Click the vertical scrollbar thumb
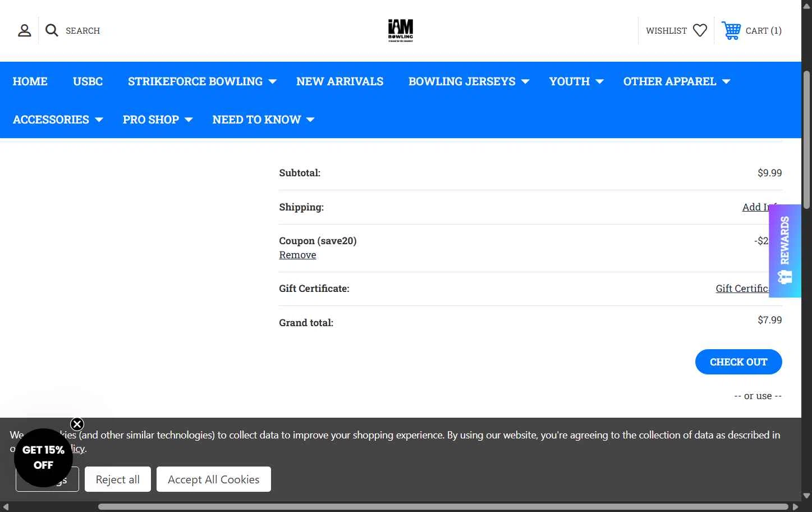The height and width of the screenshot is (512, 812). tap(806, 140)
